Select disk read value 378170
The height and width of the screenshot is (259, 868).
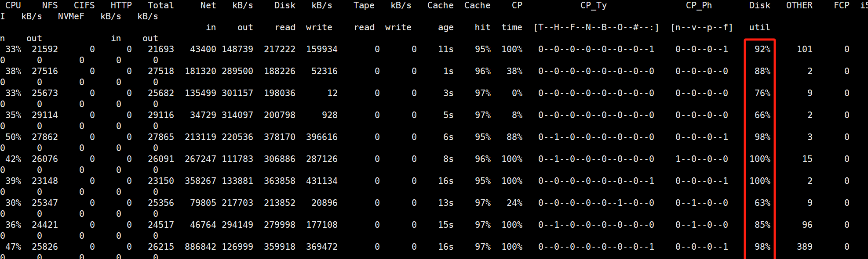click(x=280, y=137)
